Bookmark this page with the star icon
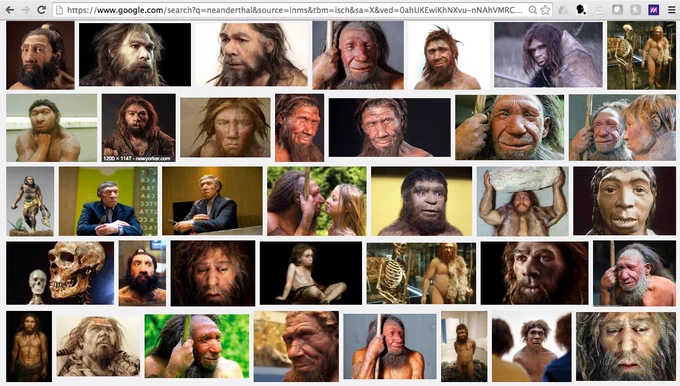This screenshot has height=386, width=680. 545,10
